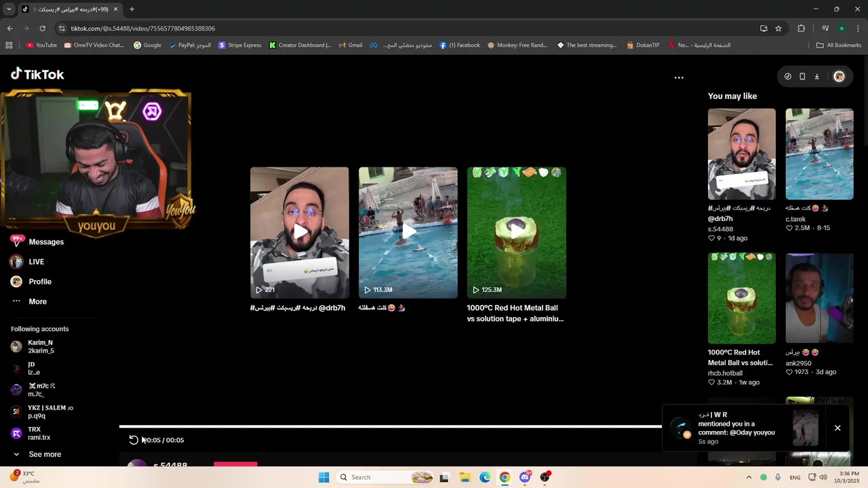Reload the page
Viewport: 868px width, 488px height.
[x=42, y=28]
